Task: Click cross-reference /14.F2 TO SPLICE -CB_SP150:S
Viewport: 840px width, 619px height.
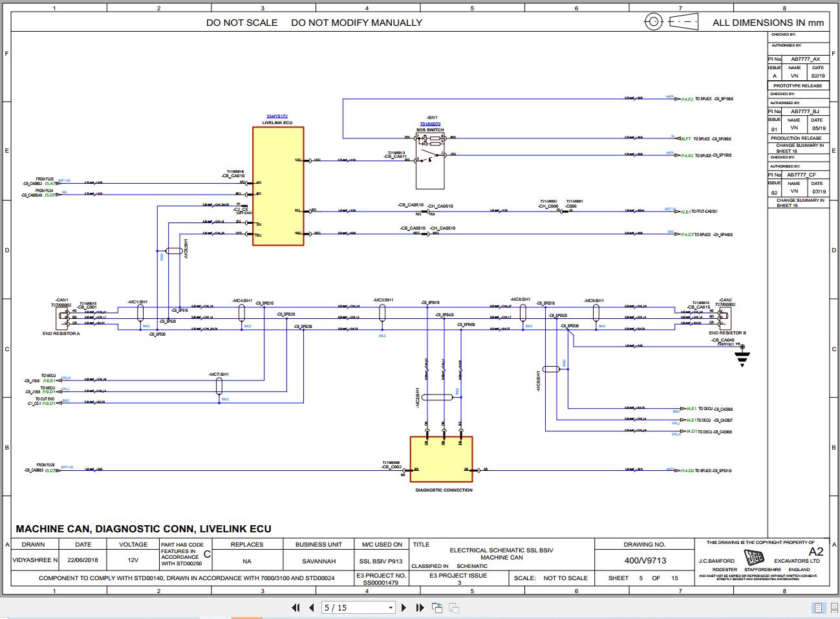Action: pos(687,98)
